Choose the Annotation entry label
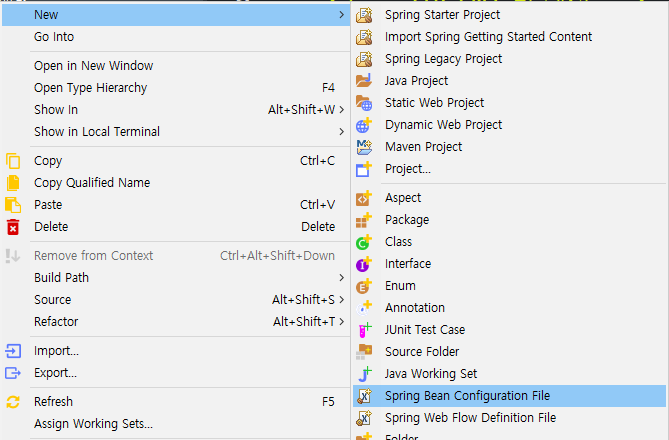669x440 pixels. tap(415, 308)
